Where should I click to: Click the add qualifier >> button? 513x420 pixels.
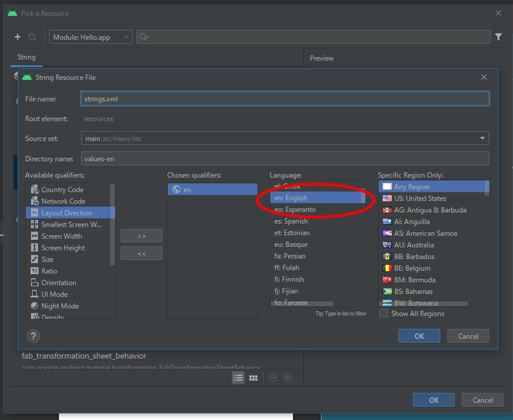(x=141, y=236)
